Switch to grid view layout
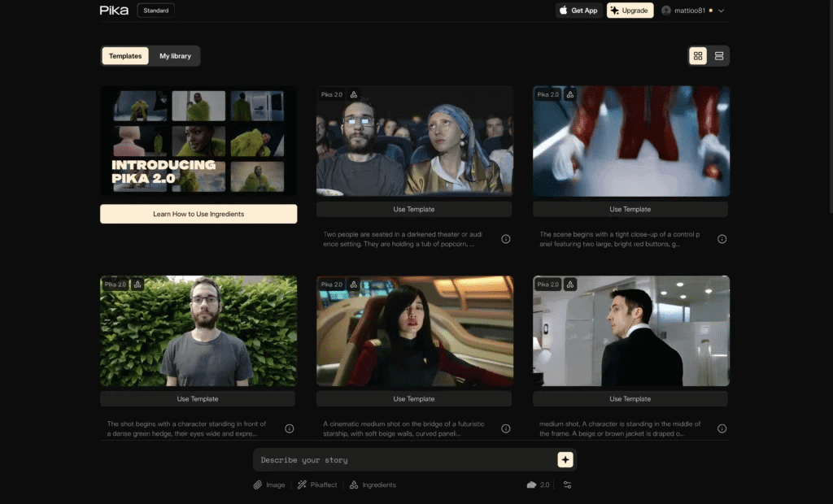 [698, 56]
